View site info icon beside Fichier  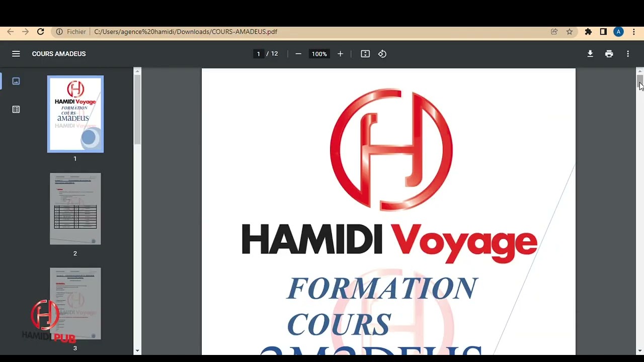pyautogui.click(x=59, y=32)
